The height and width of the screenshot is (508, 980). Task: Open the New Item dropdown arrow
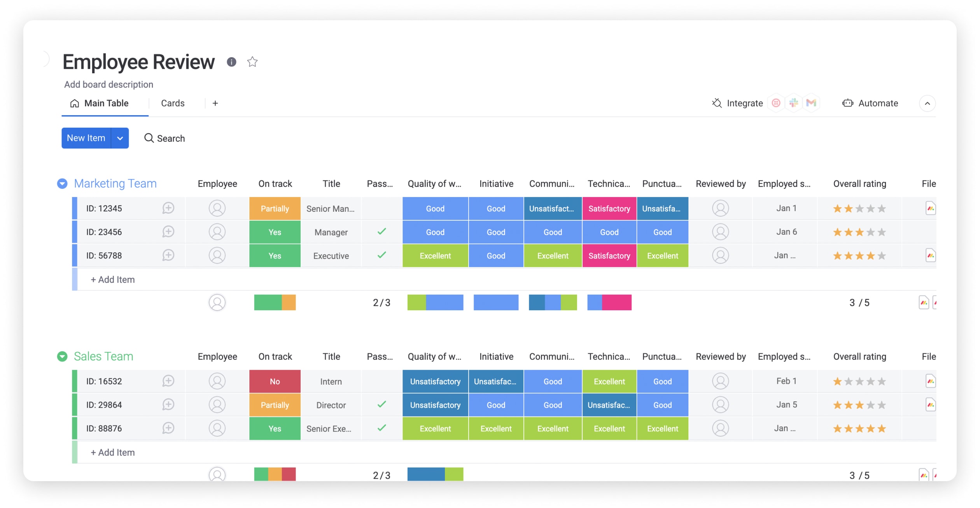[120, 138]
